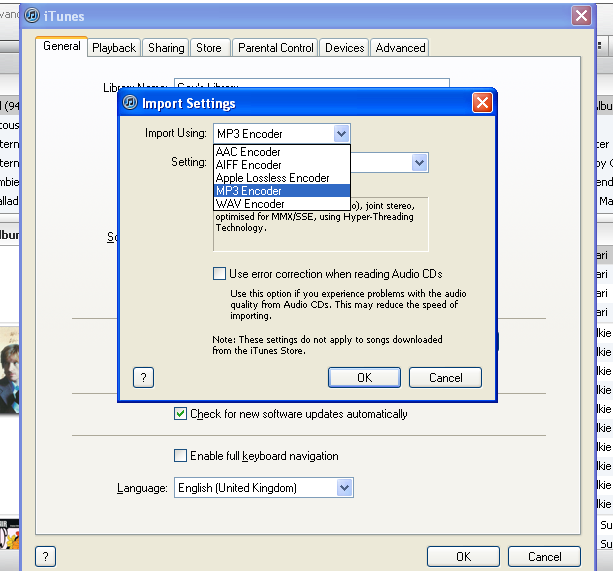This screenshot has width=613, height=571.
Task: Enable error correction when reading Audio CDs
Action: (x=219, y=274)
